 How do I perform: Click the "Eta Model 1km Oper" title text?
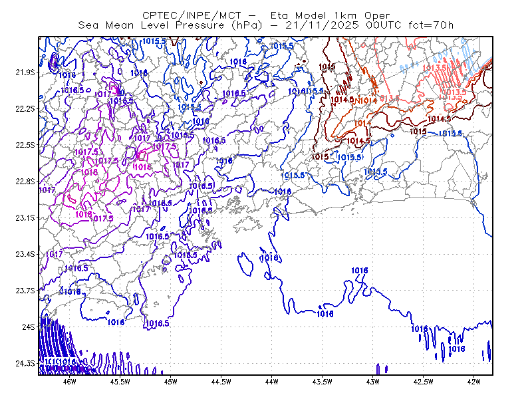pos(330,15)
